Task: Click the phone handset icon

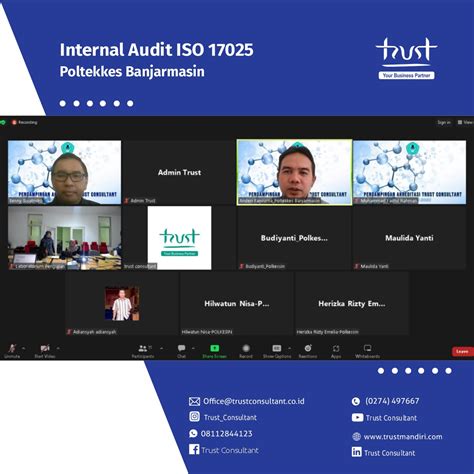Action: point(356,401)
